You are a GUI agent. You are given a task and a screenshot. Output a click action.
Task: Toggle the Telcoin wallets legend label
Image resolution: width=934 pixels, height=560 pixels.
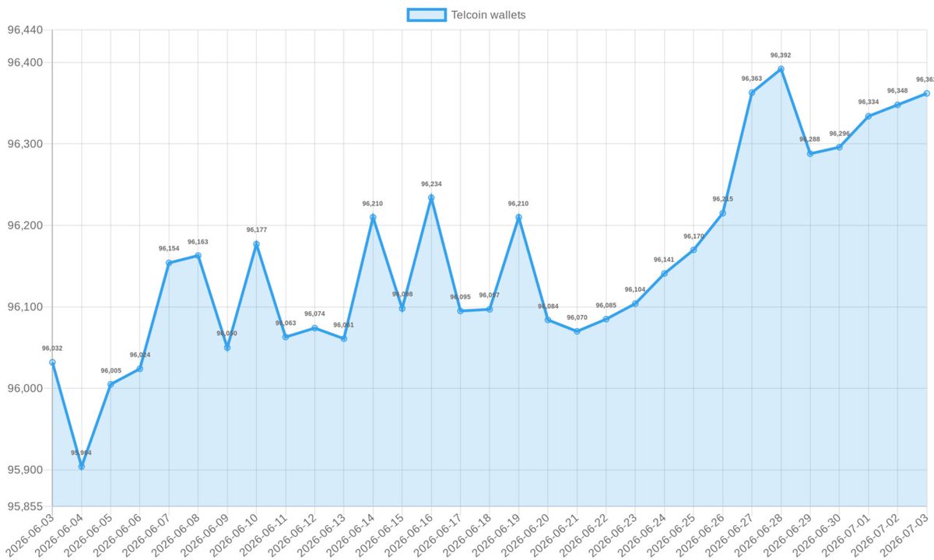click(489, 14)
